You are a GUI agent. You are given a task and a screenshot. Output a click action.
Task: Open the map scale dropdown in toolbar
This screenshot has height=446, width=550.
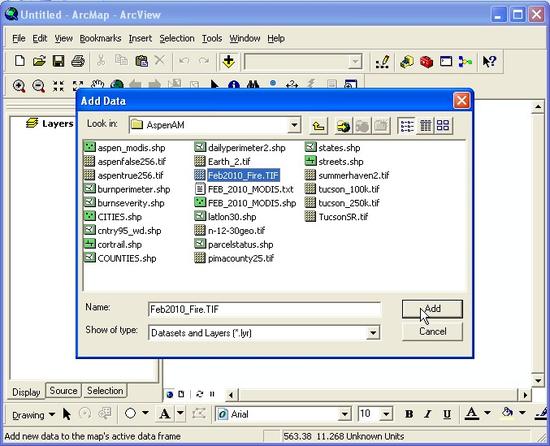pos(355,62)
